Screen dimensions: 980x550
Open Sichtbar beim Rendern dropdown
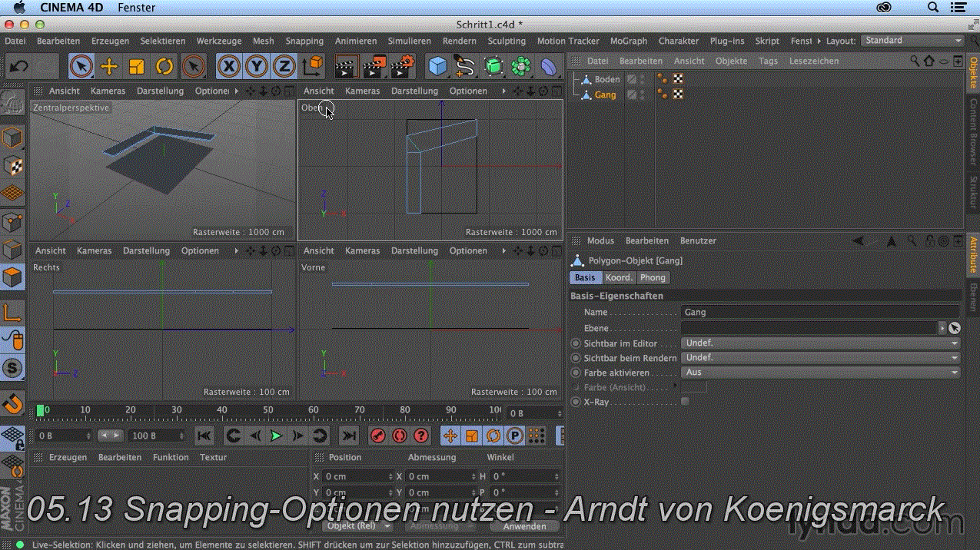[x=821, y=358]
